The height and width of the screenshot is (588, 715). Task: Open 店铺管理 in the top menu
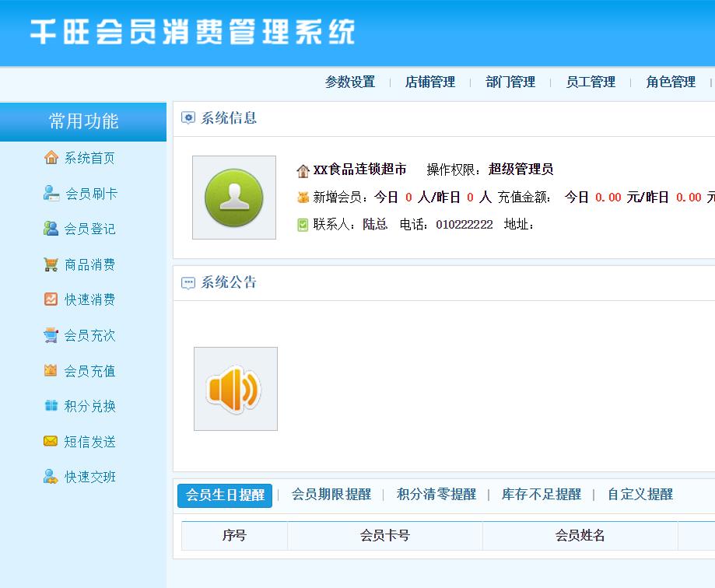pos(430,82)
